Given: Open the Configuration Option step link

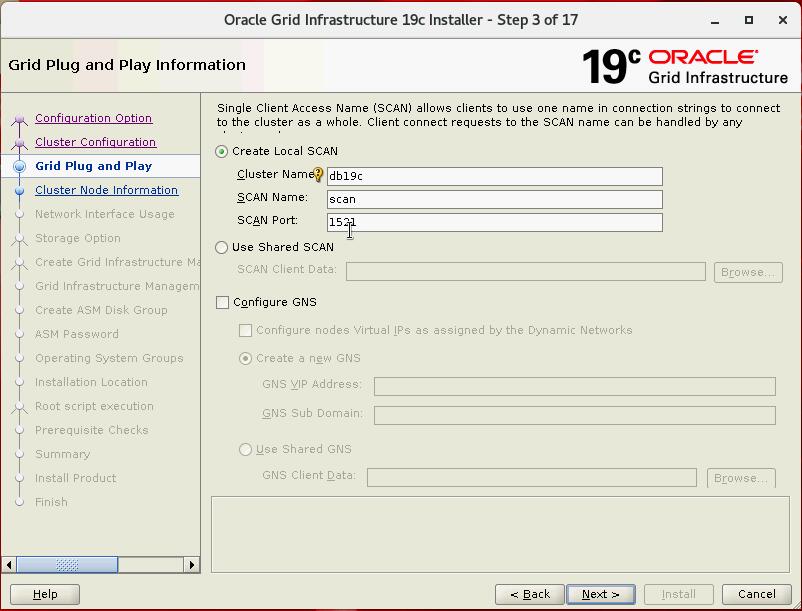Looking at the screenshot, I should (x=93, y=118).
